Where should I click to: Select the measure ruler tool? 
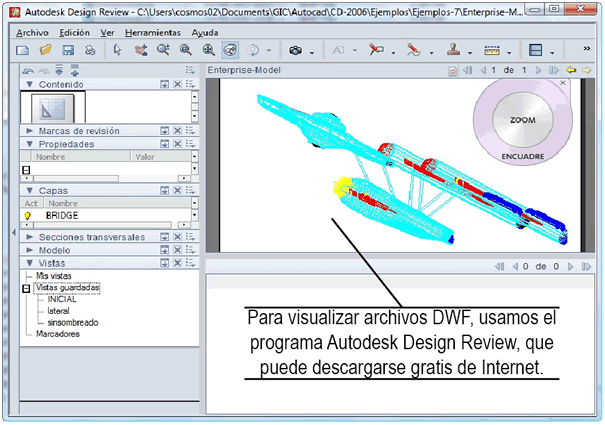[x=491, y=50]
